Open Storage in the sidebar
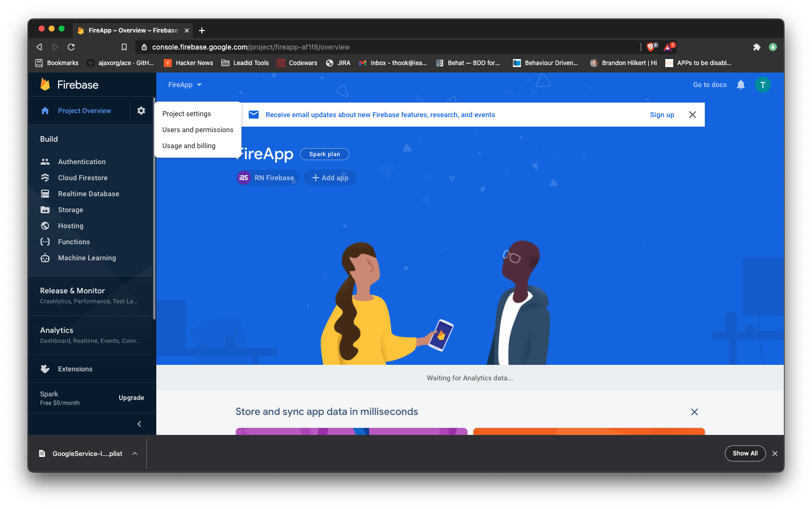 point(71,210)
